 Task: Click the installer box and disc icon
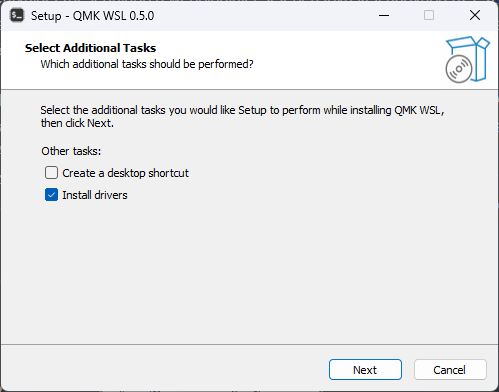[467, 60]
